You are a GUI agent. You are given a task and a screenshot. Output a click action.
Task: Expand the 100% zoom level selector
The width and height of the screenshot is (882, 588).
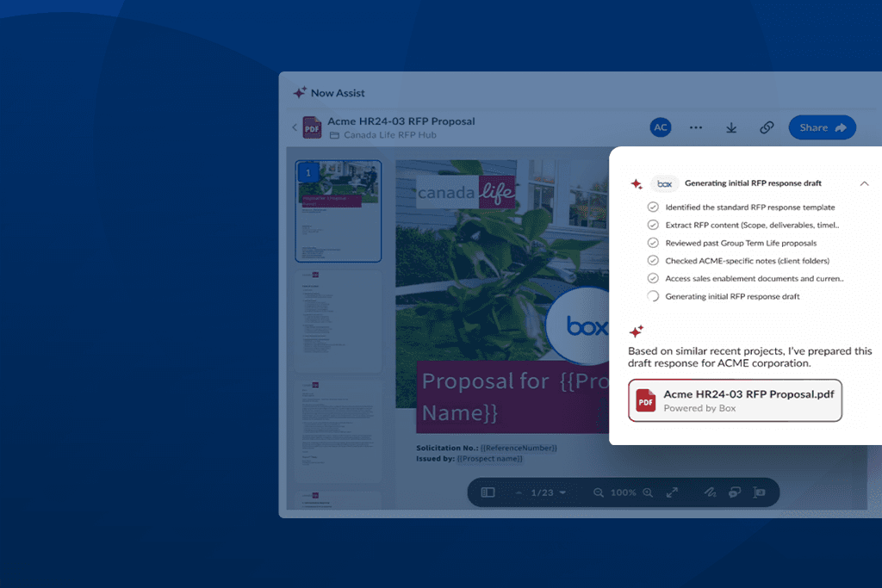pyautogui.click(x=623, y=492)
